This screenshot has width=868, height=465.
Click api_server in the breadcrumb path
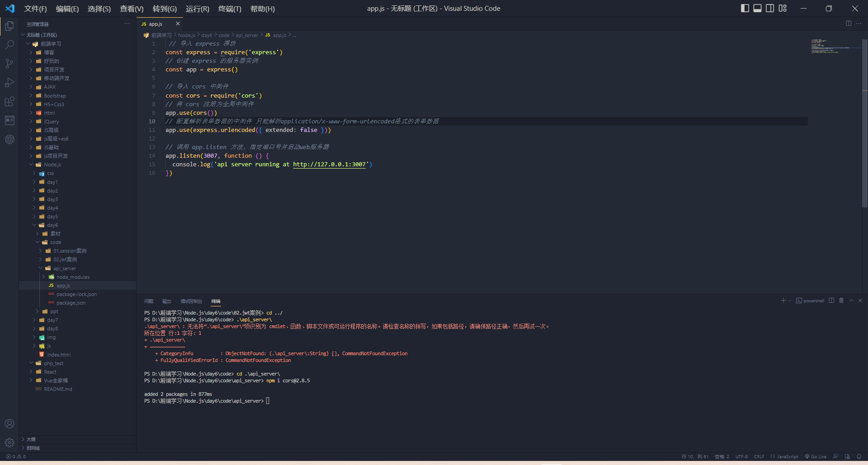(x=247, y=35)
